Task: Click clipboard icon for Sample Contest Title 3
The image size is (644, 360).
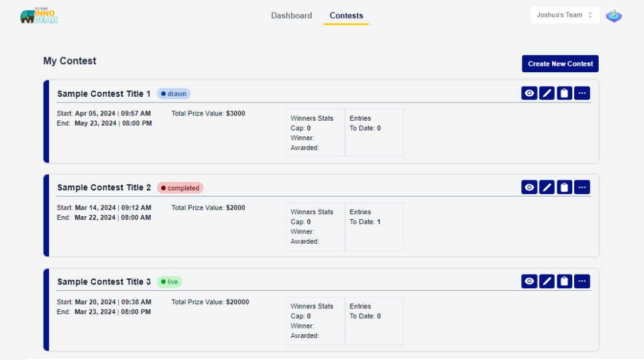Action: click(x=564, y=281)
